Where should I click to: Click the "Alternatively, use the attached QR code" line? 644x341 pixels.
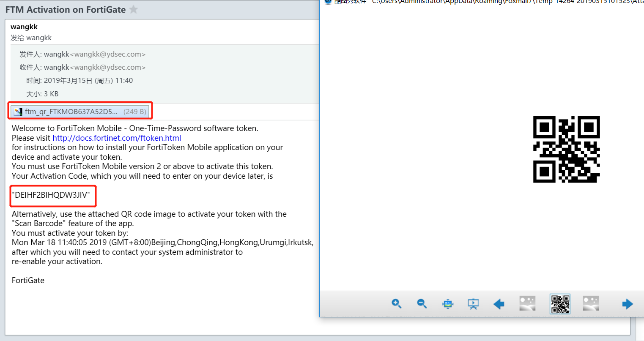149,214
